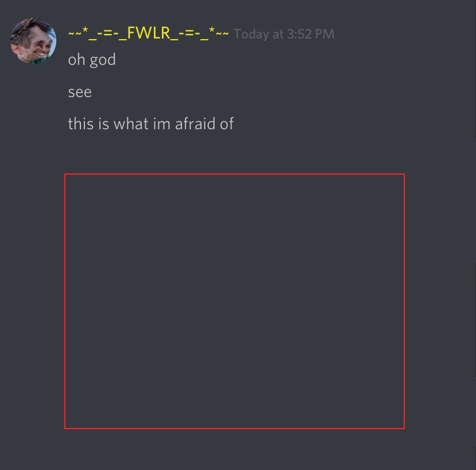The width and height of the screenshot is (476, 470).
Task: Click the "this is what im afraid of" message
Action: (151, 124)
